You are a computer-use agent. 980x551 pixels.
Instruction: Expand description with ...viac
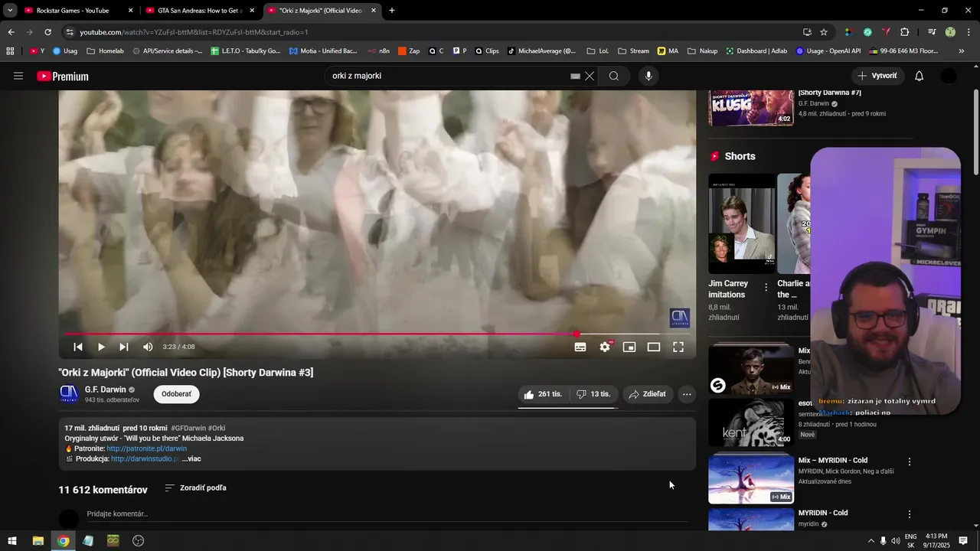191,458
